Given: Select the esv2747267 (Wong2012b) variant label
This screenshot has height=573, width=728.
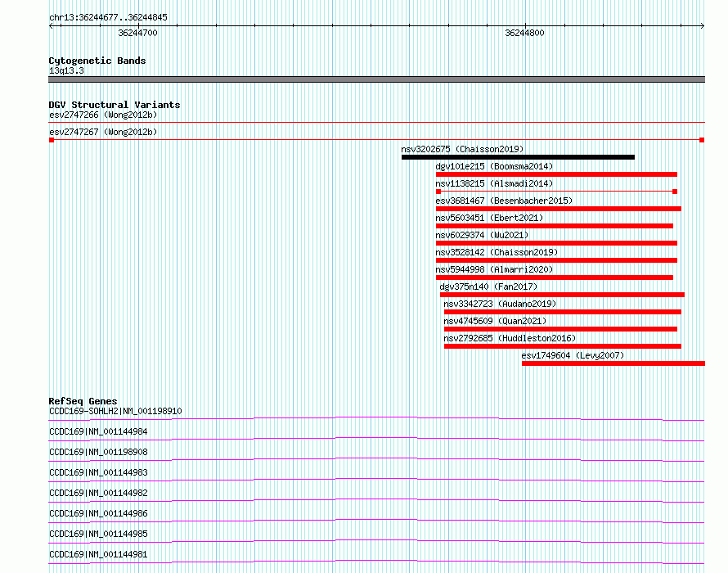Looking at the screenshot, I should (103, 132).
